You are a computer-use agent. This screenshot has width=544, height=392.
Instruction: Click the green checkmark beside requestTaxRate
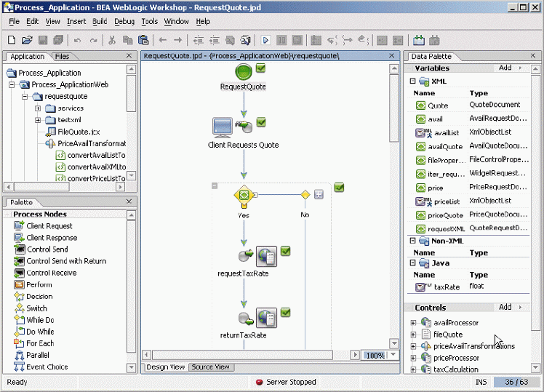point(286,250)
